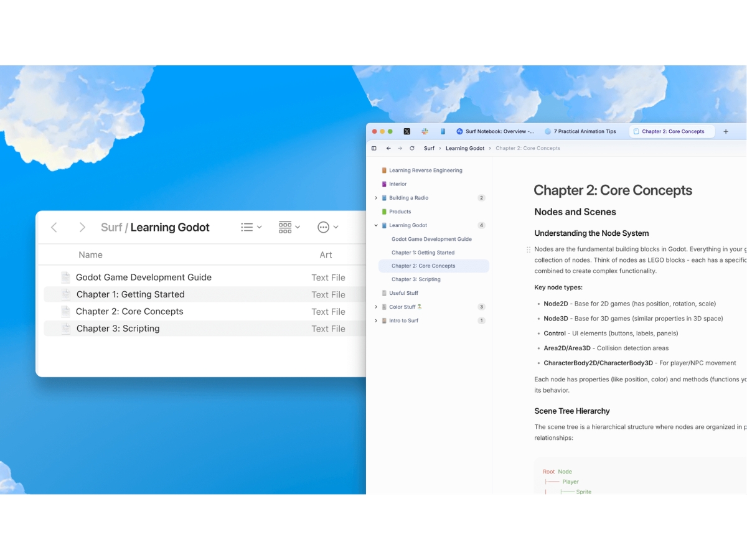
Task: Toggle the Surf sidebar panel icon
Action: [374, 148]
